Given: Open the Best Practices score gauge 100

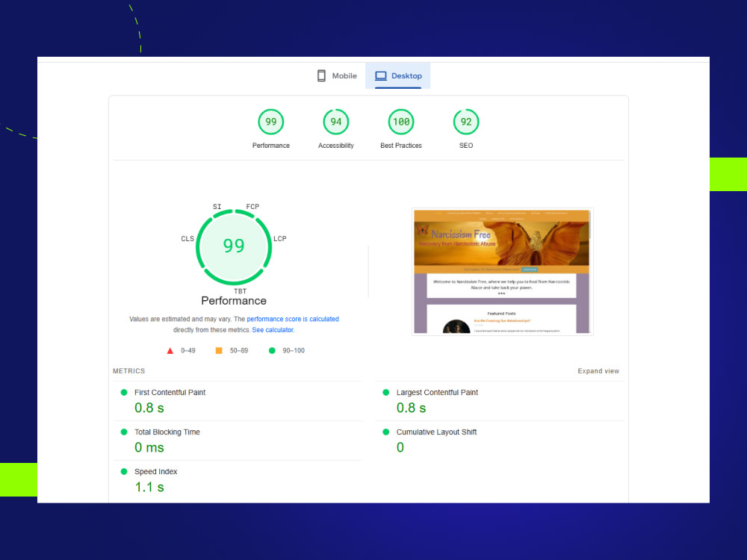Looking at the screenshot, I should point(401,122).
